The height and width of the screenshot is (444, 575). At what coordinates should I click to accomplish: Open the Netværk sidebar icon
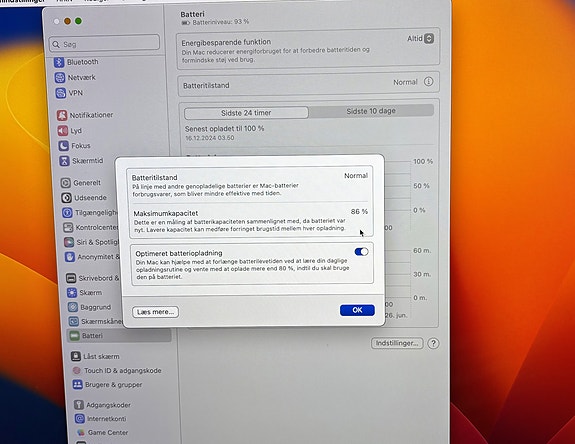tap(60, 77)
